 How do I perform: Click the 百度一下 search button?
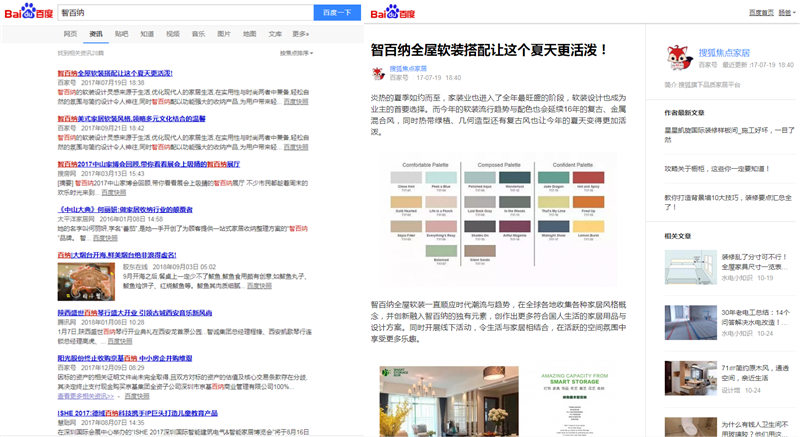pyautogui.click(x=337, y=13)
